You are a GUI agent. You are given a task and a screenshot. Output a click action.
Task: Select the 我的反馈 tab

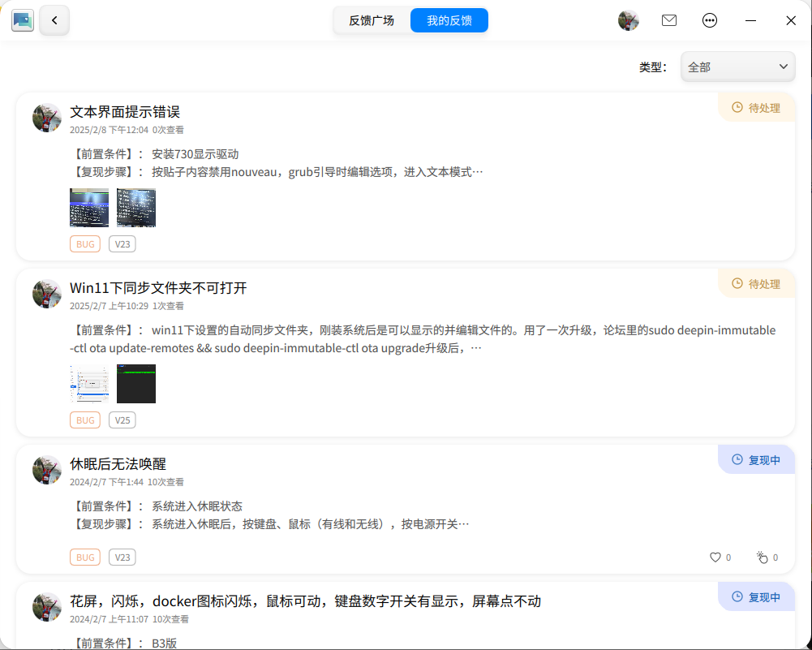tap(449, 21)
